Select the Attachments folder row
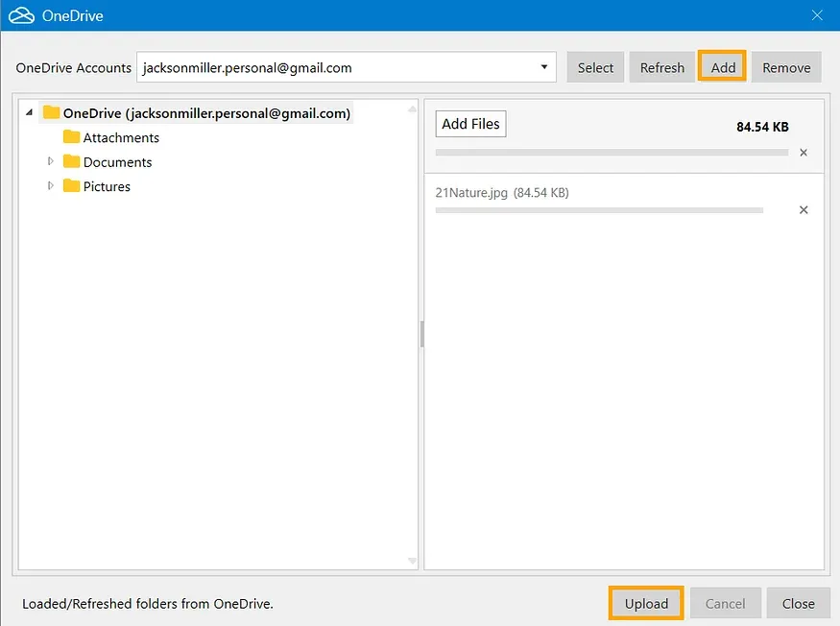This screenshot has height=626, width=840. (111, 137)
